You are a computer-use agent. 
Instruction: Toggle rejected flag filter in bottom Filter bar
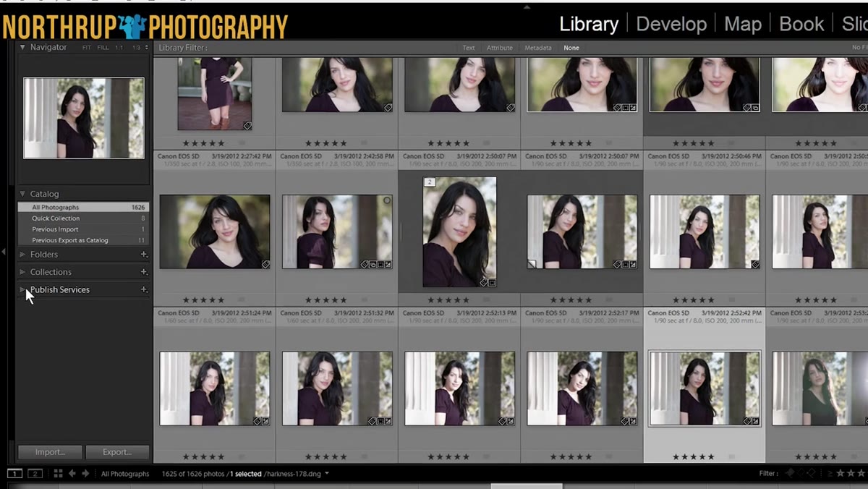tap(812, 474)
